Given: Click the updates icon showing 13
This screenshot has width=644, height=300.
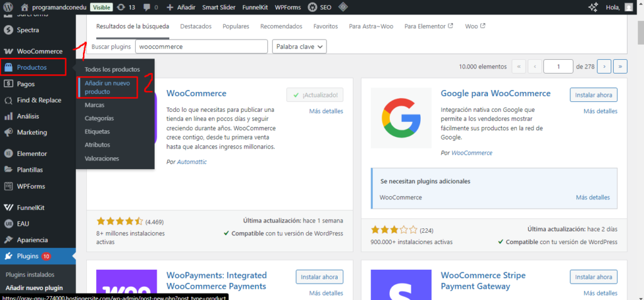Looking at the screenshot, I should point(121,8).
